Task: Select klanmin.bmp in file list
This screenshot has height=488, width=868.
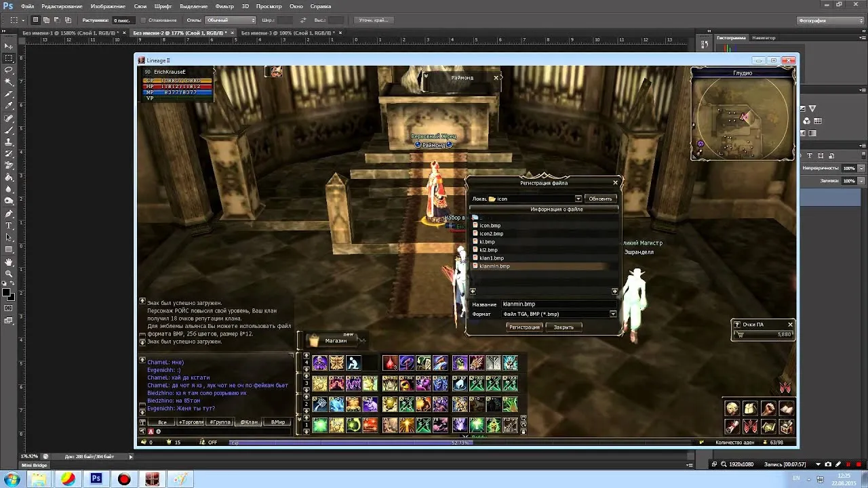Action: click(x=494, y=266)
